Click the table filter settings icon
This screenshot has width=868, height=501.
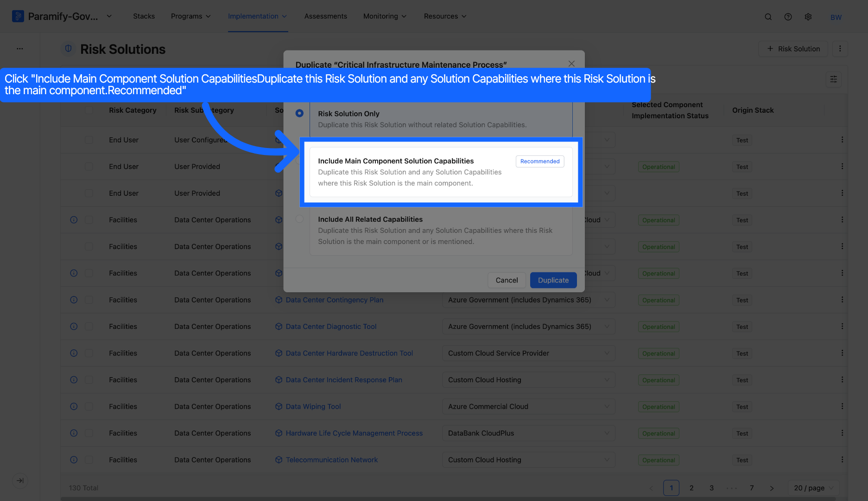coord(833,79)
